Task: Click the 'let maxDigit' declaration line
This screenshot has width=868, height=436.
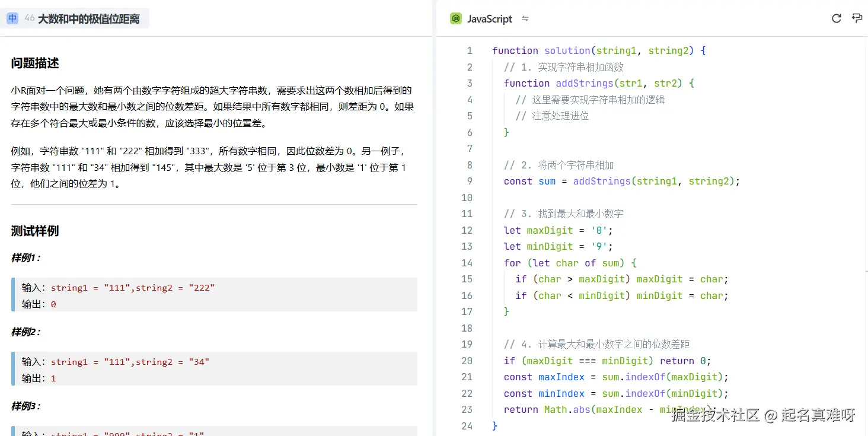Action: click(x=557, y=230)
